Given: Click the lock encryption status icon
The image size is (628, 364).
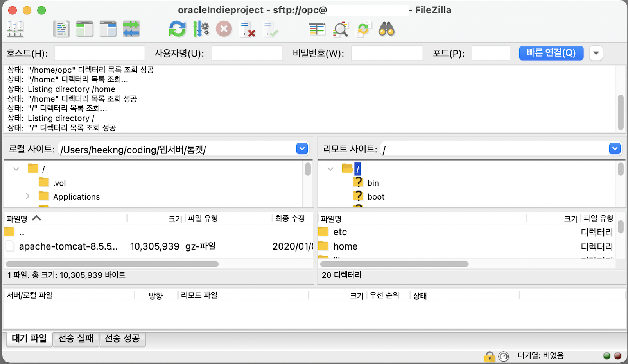Looking at the screenshot, I should [489, 356].
